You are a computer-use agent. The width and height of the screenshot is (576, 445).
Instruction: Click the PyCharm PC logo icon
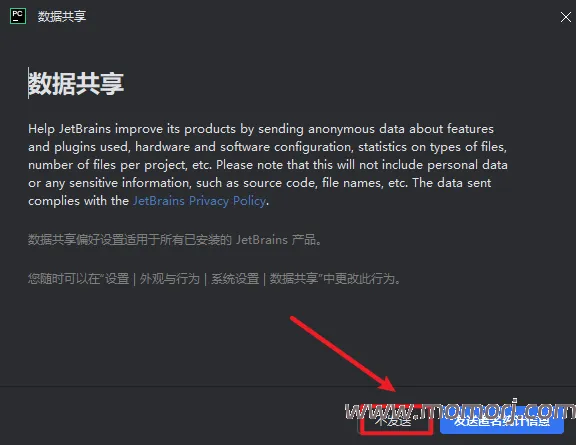[x=18, y=16]
